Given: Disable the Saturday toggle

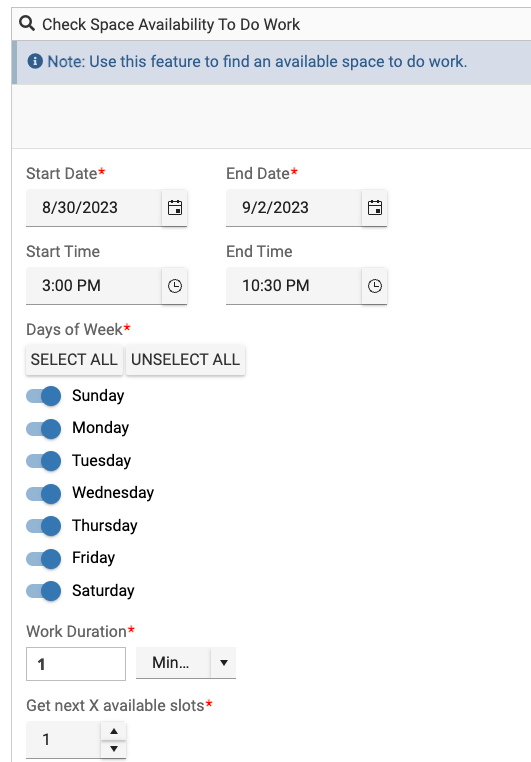Looking at the screenshot, I should tap(44, 591).
